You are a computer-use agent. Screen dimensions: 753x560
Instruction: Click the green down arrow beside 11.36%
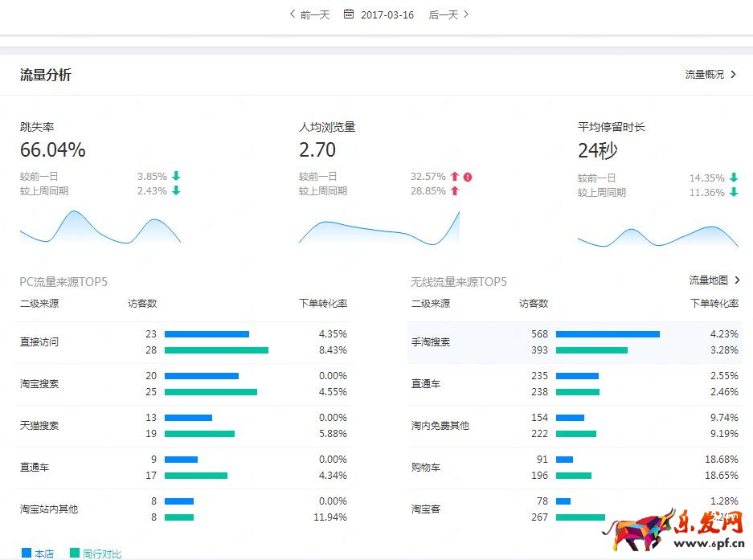[x=734, y=193]
